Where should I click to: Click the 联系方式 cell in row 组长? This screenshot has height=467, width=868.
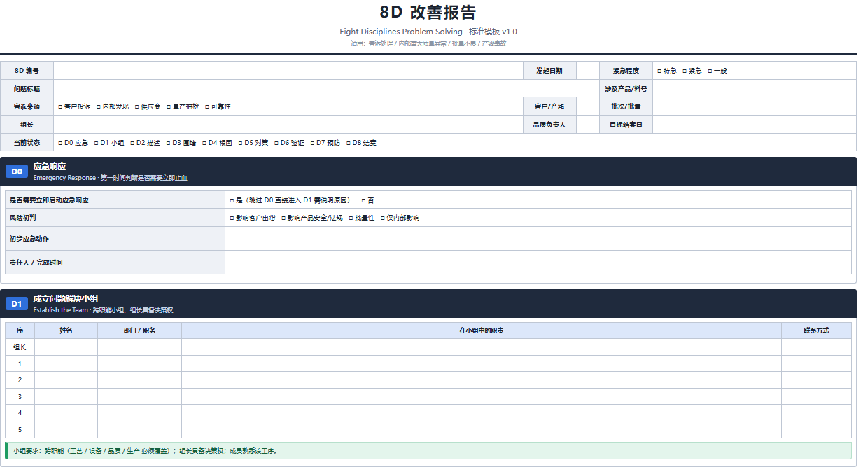pos(816,347)
